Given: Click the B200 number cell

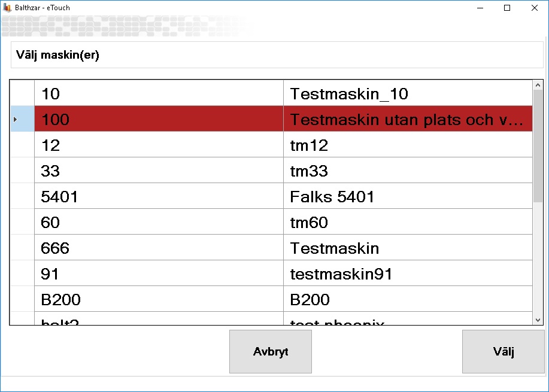Looking at the screenshot, I should click(159, 300).
